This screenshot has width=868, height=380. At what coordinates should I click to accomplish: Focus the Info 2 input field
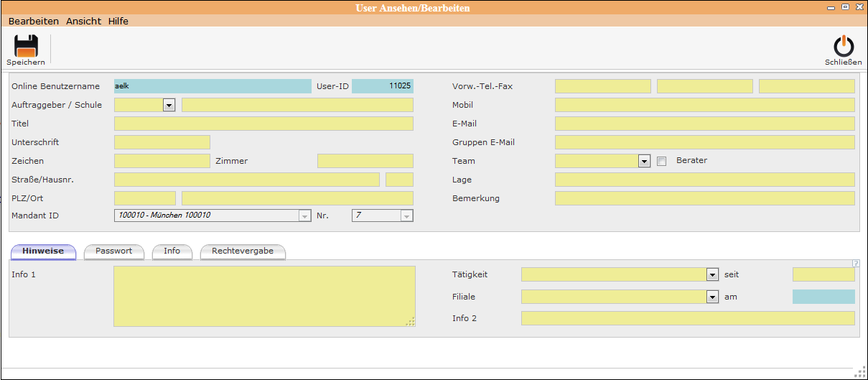coord(688,318)
